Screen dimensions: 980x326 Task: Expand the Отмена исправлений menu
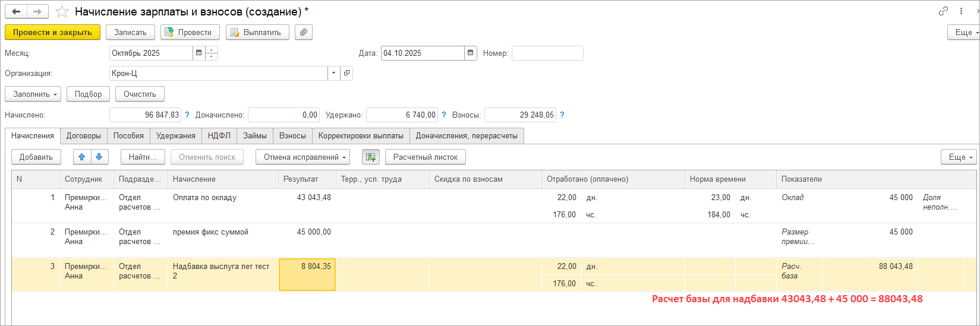pos(302,157)
